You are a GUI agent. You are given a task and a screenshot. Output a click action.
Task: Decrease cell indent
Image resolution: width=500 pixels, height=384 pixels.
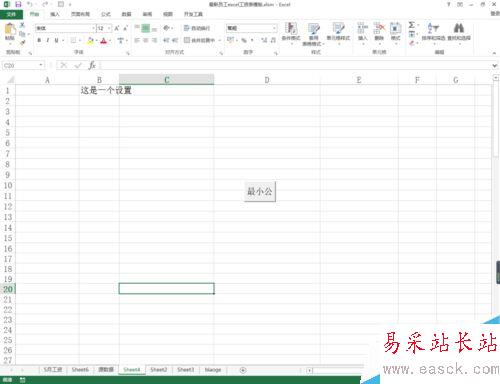tap(166, 40)
